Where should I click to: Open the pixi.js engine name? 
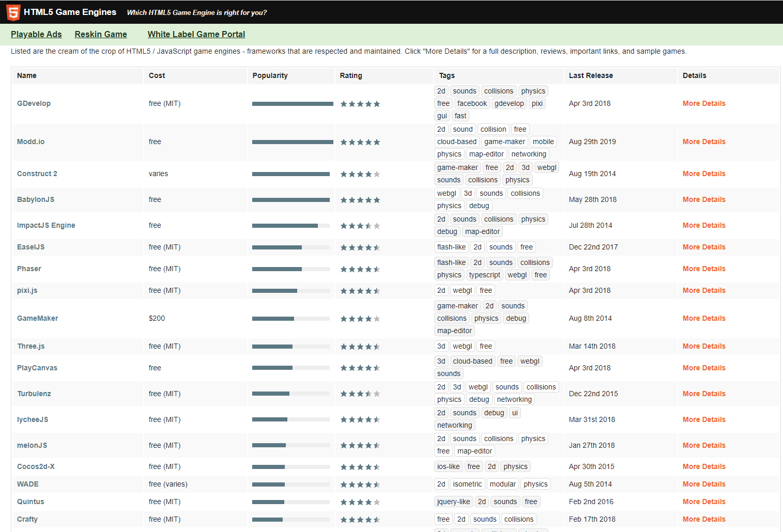[x=27, y=290]
